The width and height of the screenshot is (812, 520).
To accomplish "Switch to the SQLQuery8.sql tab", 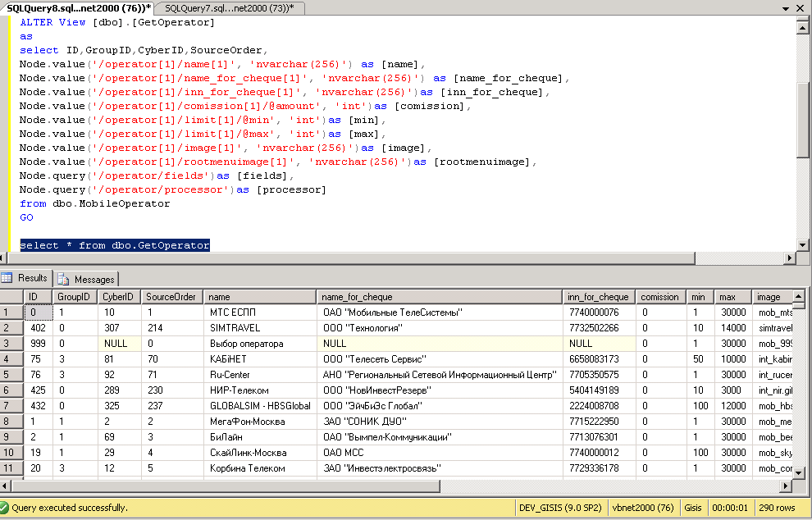I will pyautogui.click(x=78, y=7).
